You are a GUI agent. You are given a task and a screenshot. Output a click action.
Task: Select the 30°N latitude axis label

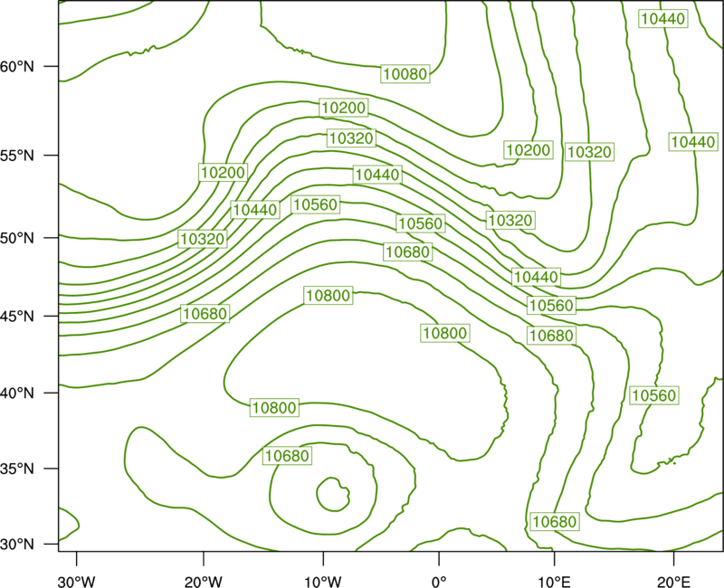(17, 545)
